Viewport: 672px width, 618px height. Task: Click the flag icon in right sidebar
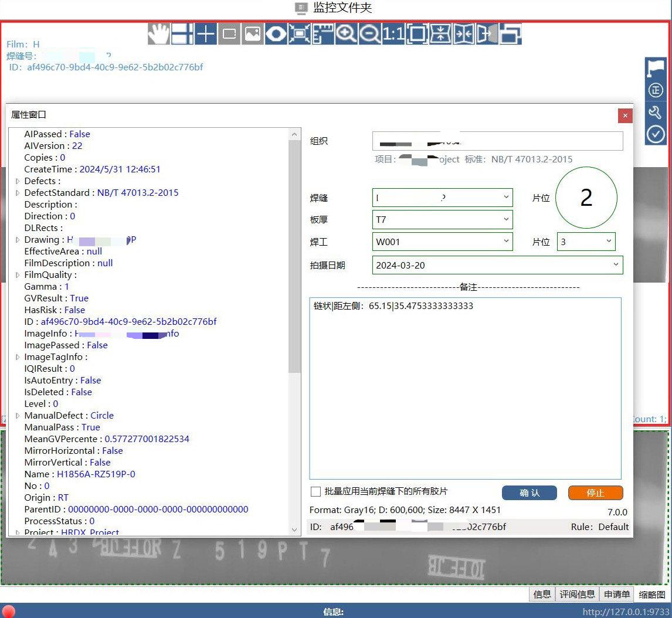655,69
